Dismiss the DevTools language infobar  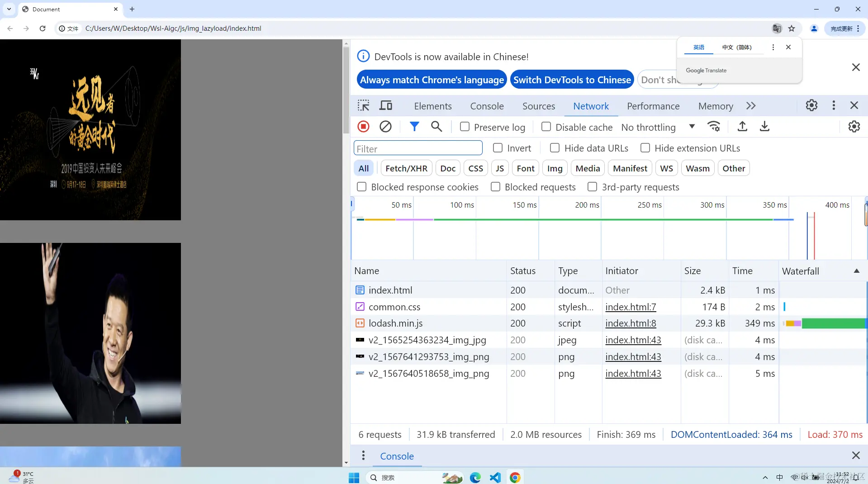click(856, 67)
